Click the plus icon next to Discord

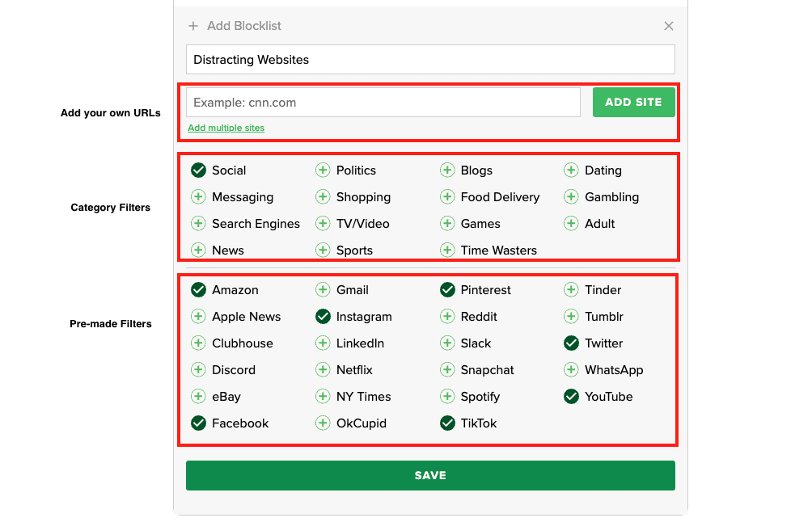point(198,370)
